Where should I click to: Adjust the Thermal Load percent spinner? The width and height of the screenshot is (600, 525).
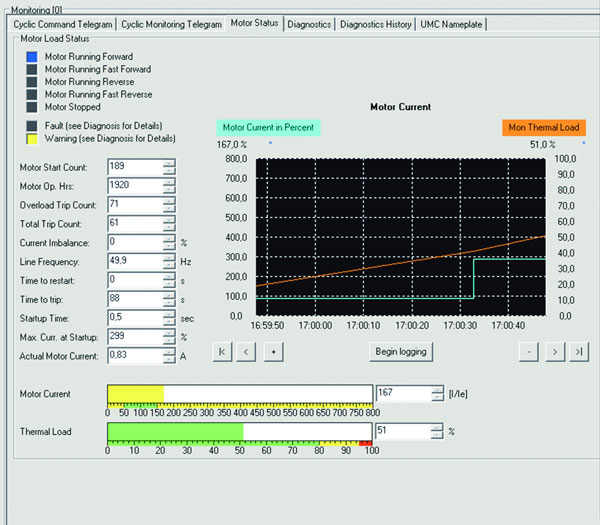pos(435,431)
